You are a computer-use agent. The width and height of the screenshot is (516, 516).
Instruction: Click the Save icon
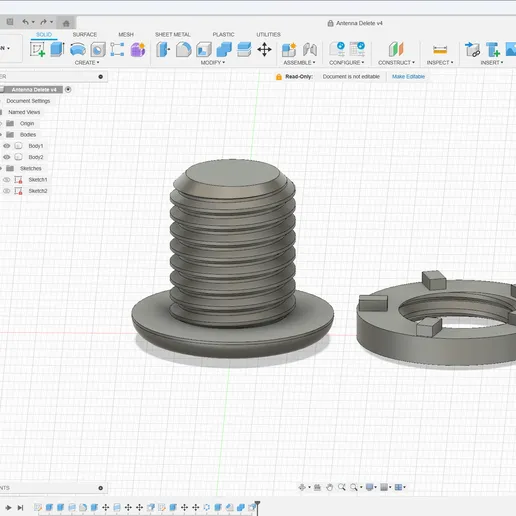click(10, 22)
